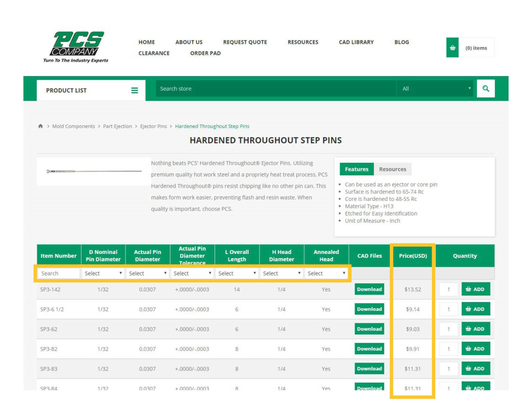Open the Annealed Head filter dropdown
This screenshot has width=532, height=411.
(326, 273)
